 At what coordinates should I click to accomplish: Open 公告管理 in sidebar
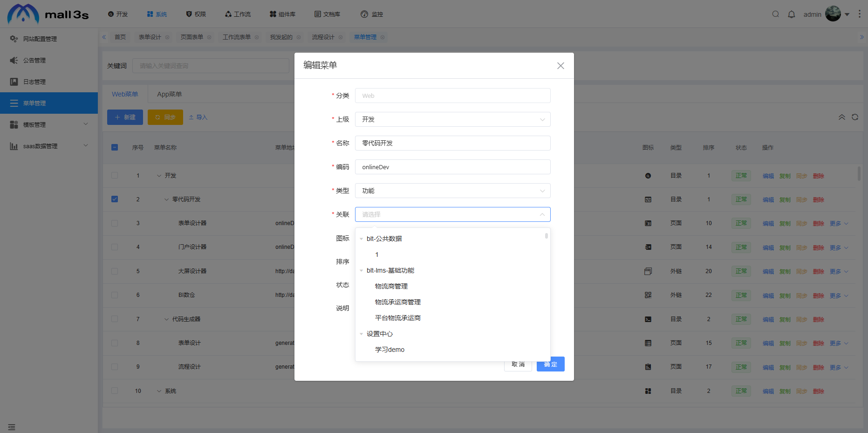click(x=49, y=60)
